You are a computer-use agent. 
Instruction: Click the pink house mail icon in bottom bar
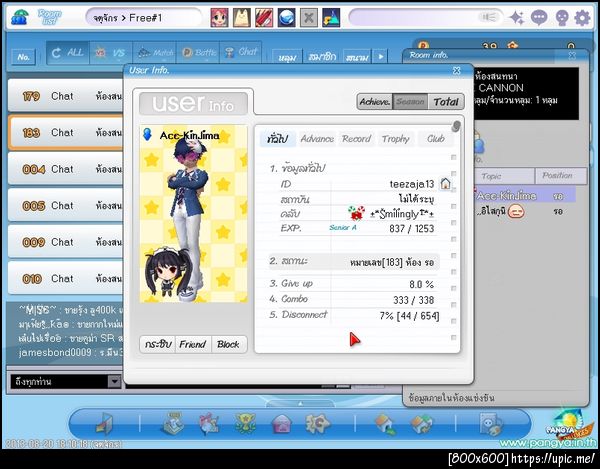pyautogui.click(x=282, y=424)
